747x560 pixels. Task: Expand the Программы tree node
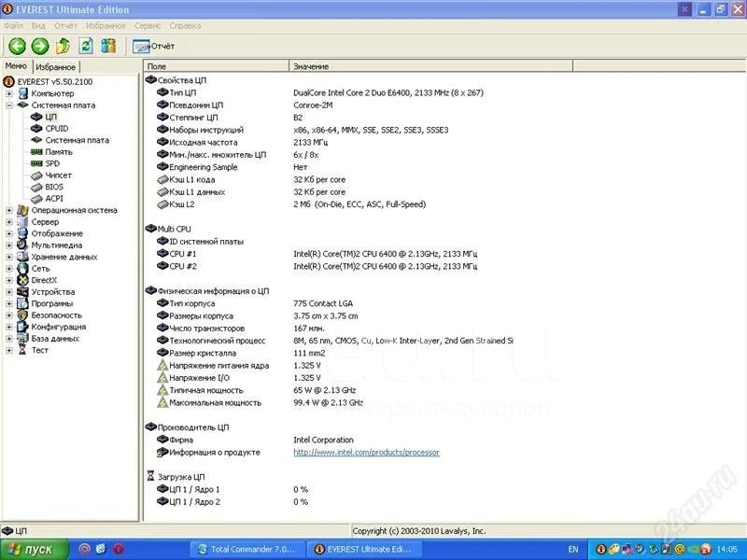click(x=9, y=304)
